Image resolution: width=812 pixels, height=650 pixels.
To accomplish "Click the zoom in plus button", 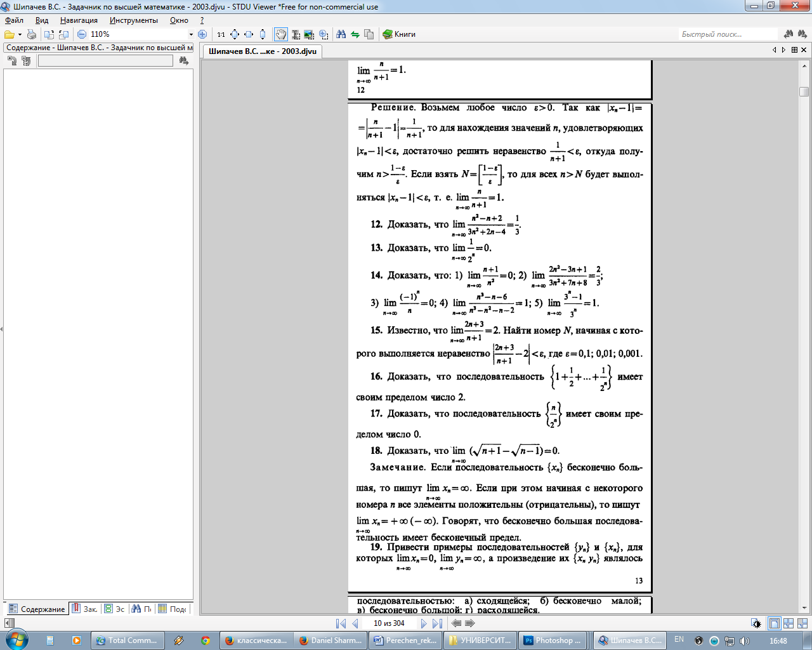I will 202,34.
